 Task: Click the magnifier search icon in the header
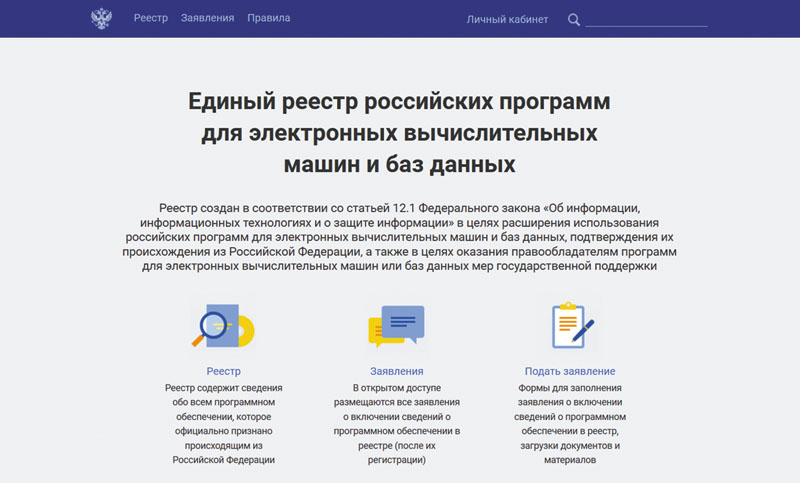coord(573,20)
